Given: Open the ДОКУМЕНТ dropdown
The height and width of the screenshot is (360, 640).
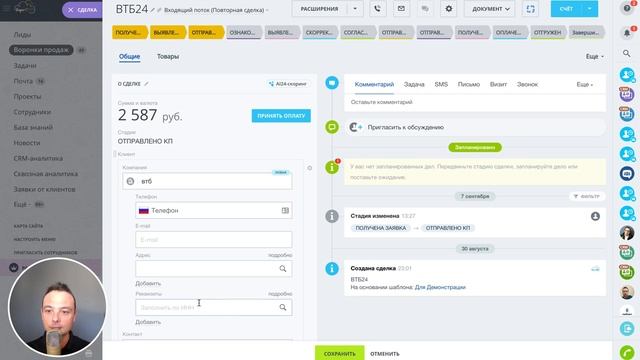Looking at the screenshot, I should pos(490,9).
